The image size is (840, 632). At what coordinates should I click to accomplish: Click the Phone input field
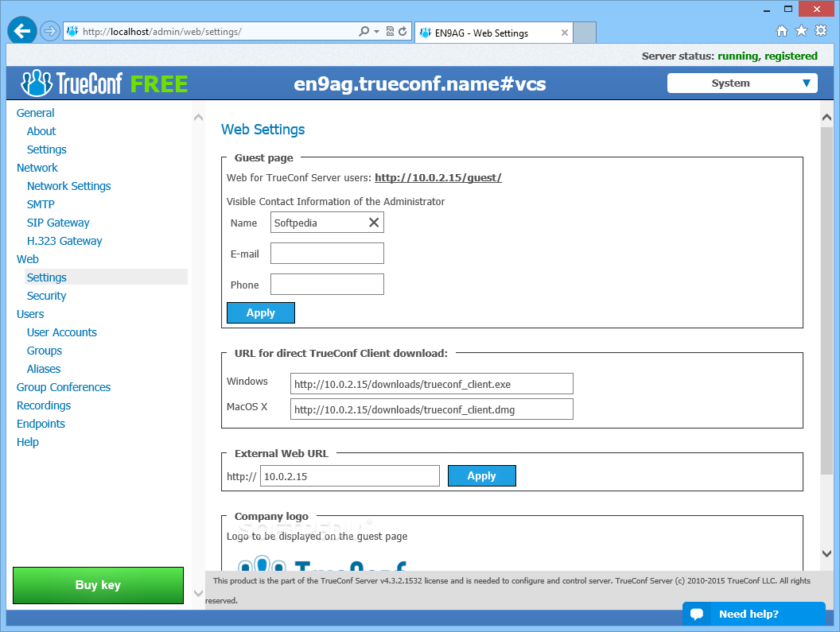327,285
